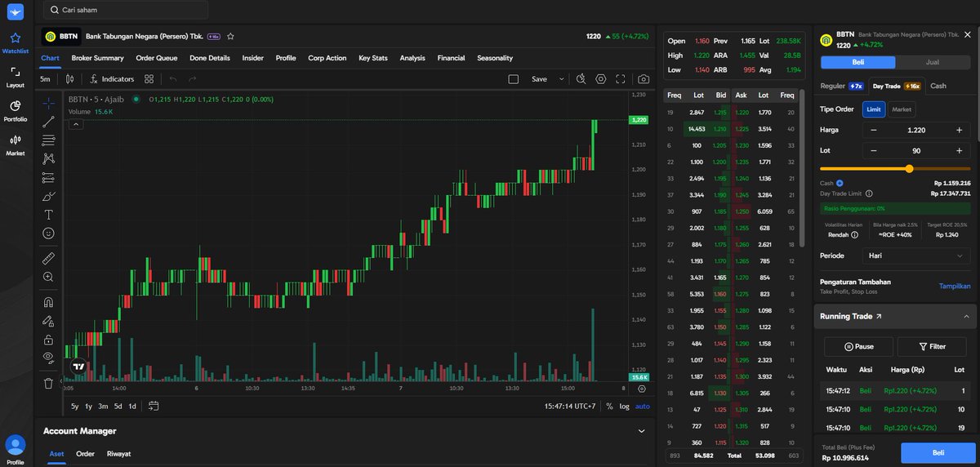Select the zoom in tool
Viewport: 980px width, 467px height.
tap(49, 277)
